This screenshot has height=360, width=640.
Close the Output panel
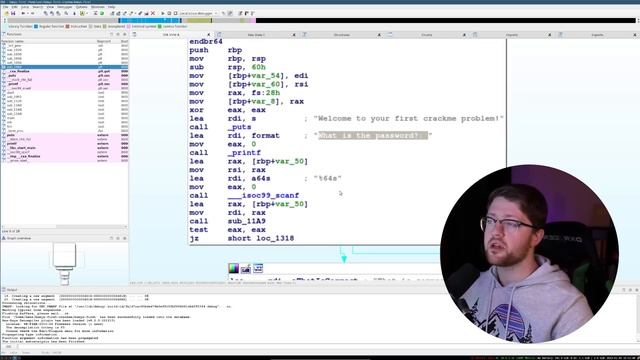point(636,290)
